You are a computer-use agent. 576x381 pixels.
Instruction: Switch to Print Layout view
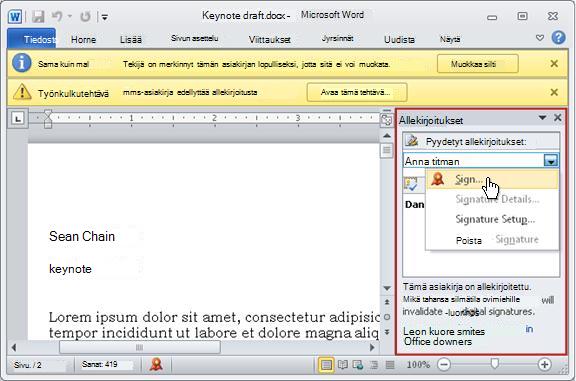click(x=326, y=365)
